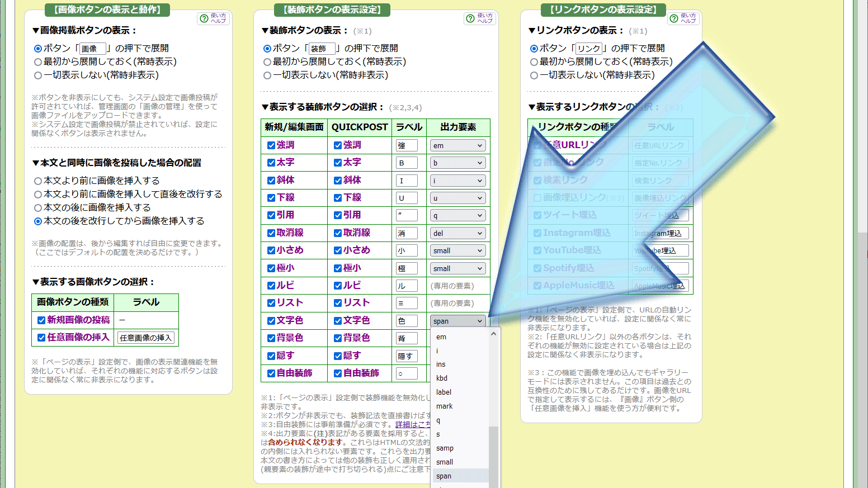
Task: Uncheck 強調 in the QUICKPOST column
Action: click(x=338, y=145)
